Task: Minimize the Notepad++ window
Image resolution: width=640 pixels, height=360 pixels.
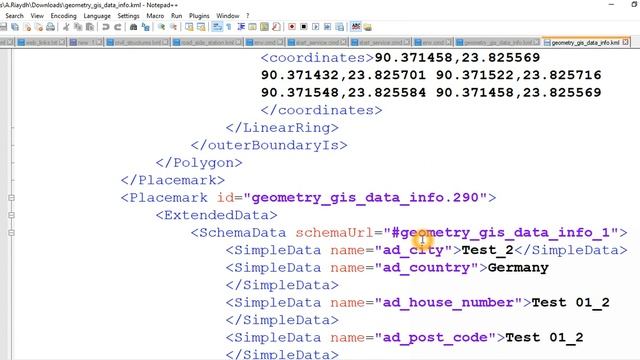Action: (x=611, y=4)
